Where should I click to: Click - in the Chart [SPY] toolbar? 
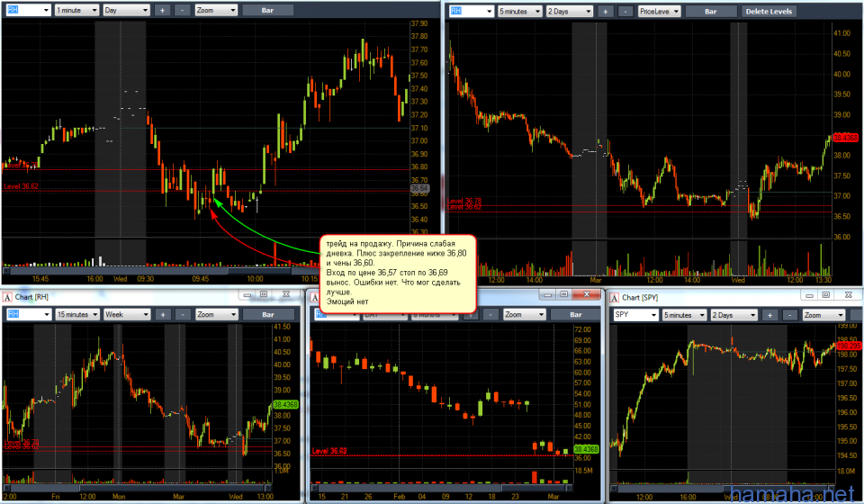click(790, 315)
